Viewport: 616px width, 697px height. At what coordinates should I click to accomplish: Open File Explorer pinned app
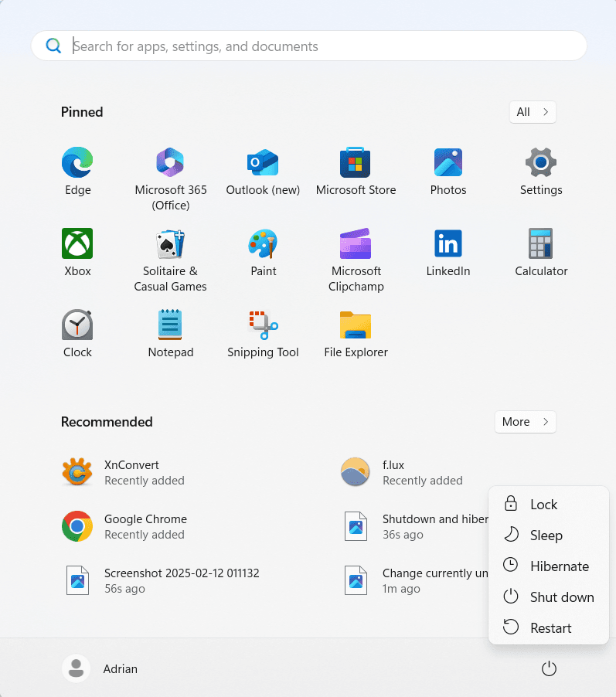click(356, 333)
